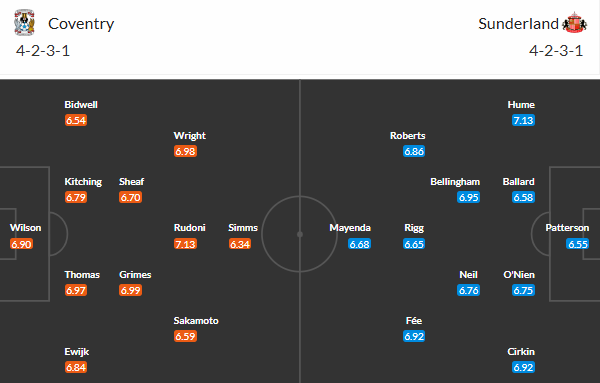The width and height of the screenshot is (600, 383).
Task: Select Wright's 6.98 rating badge
Action: click(x=186, y=152)
